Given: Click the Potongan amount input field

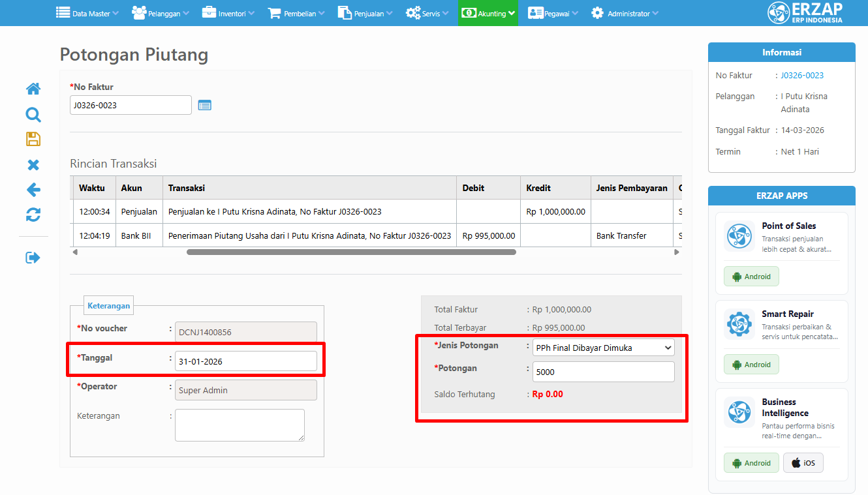Looking at the screenshot, I should click(603, 372).
